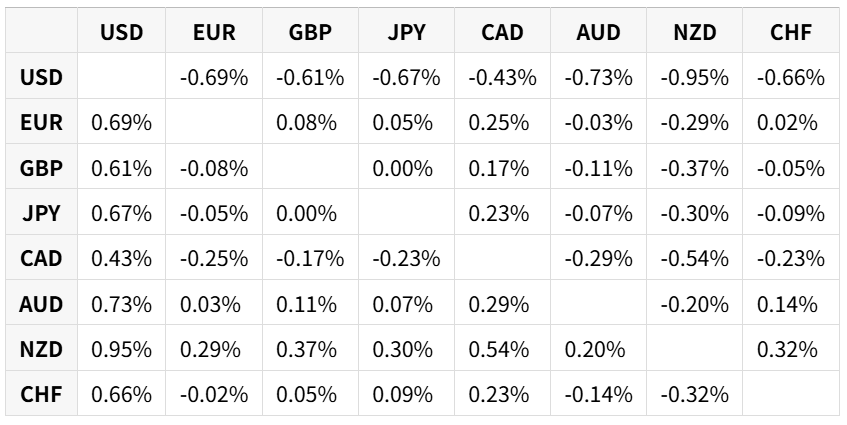Select the JPY column header
Screen dimensions: 847x425
point(406,32)
